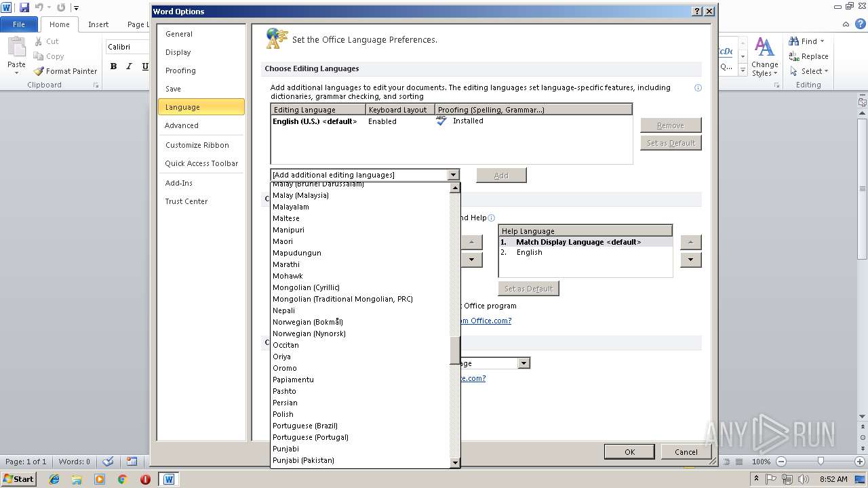This screenshot has height=488, width=868.
Task: Open the Windows Start menu
Action: 18,479
